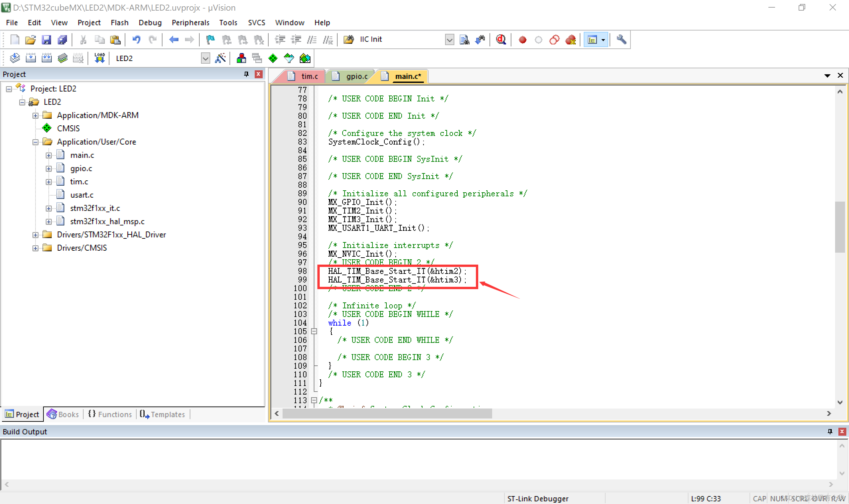
Task: Pin the Build Output panel
Action: (830, 431)
